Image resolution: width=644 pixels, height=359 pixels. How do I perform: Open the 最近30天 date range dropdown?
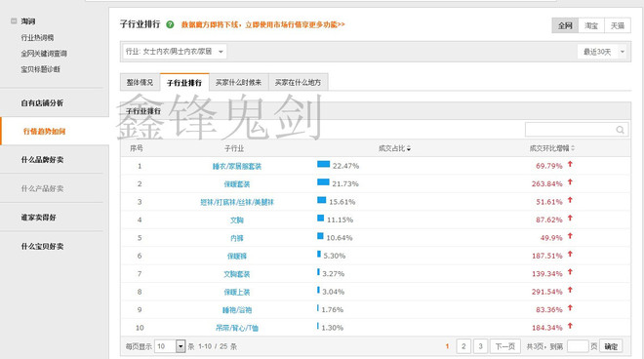[602, 52]
